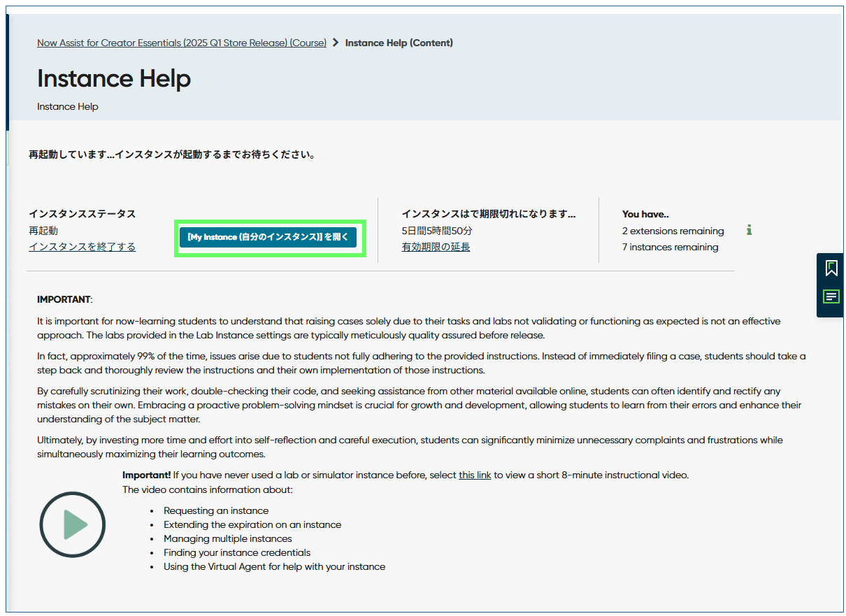Click the 再起動 status value under instance status
This screenshot has width=846, height=616.
coord(43,231)
